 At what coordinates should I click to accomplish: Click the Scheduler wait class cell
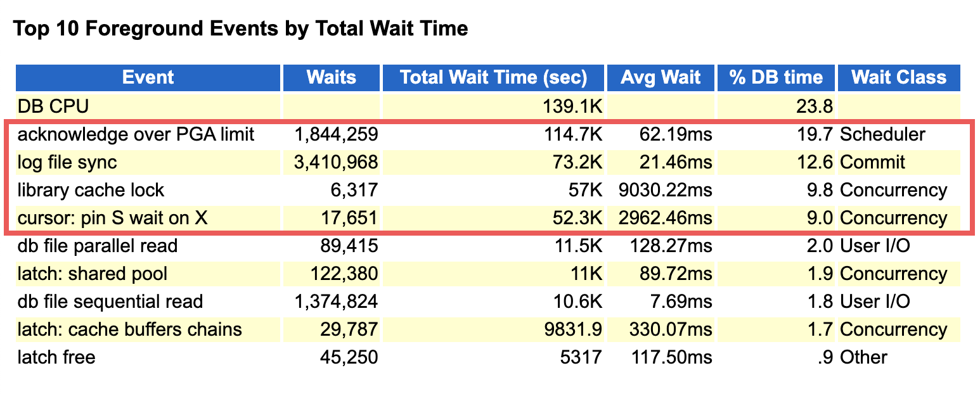[882, 134]
